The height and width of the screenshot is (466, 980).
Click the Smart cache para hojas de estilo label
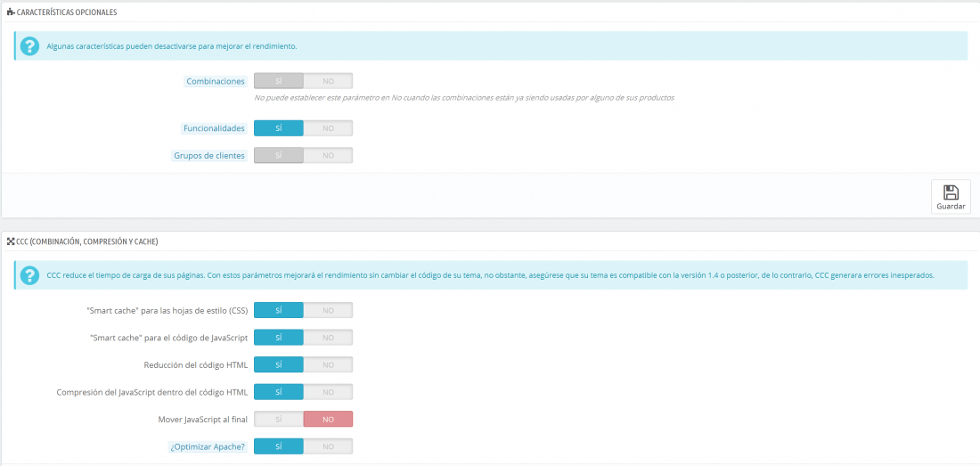(x=167, y=310)
